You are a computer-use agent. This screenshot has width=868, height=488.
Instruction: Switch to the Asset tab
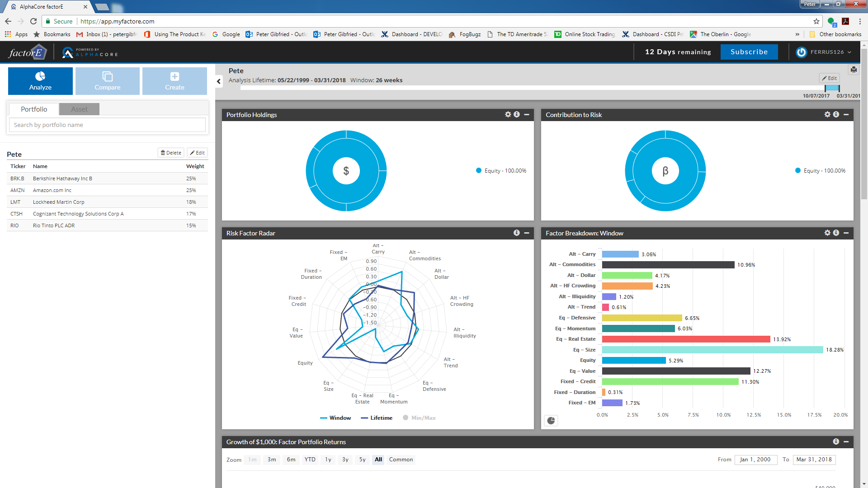(x=79, y=109)
